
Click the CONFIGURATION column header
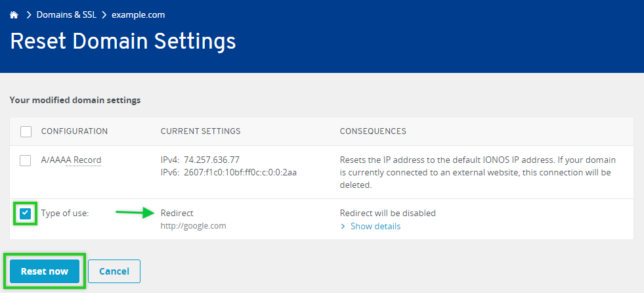74,131
